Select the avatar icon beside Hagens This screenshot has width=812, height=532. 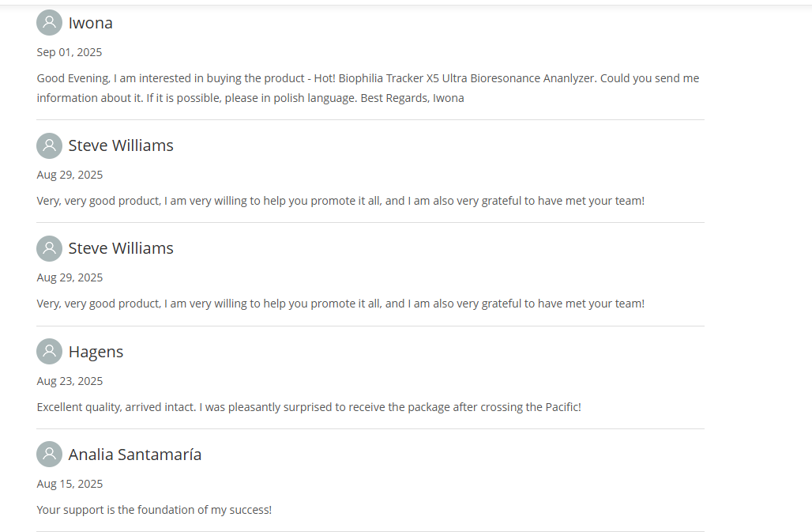pos(49,352)
